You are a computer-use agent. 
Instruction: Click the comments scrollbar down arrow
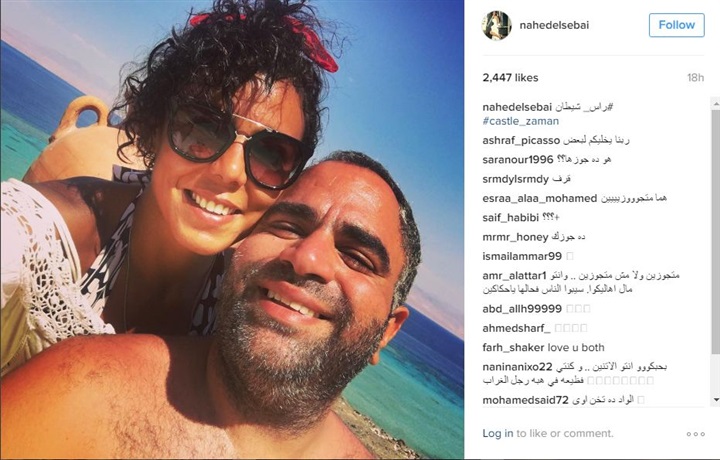(x=716, y=400)
